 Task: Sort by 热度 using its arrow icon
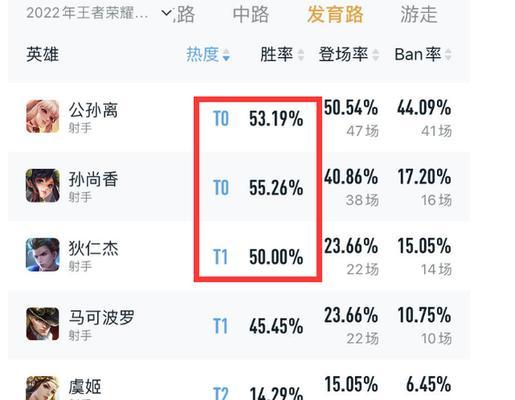click(x=226, y=55)
